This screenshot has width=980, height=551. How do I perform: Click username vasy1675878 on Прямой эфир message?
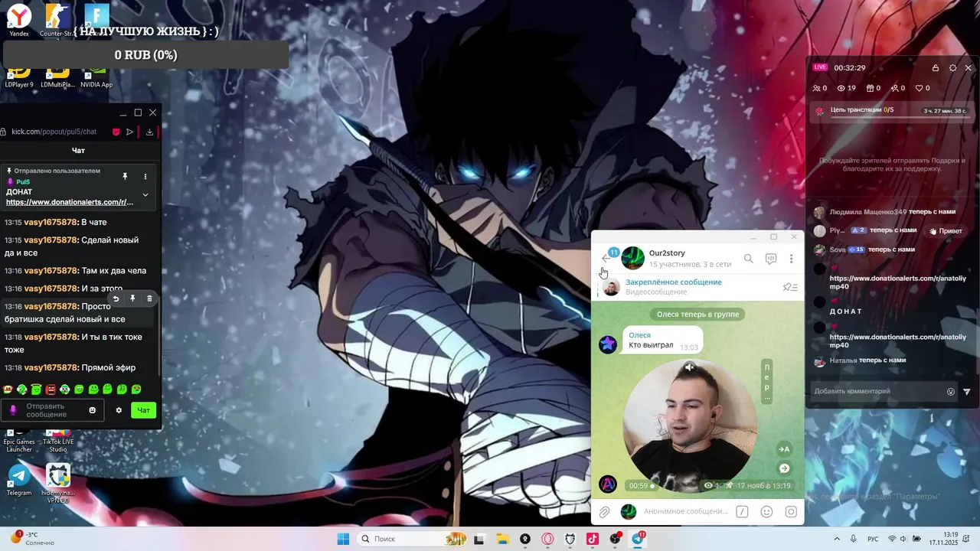coord(50,367)
